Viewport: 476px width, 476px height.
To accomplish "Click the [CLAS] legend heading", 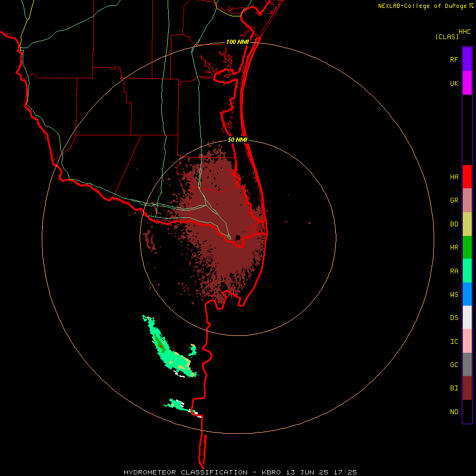I will click(x=447, y=36).
